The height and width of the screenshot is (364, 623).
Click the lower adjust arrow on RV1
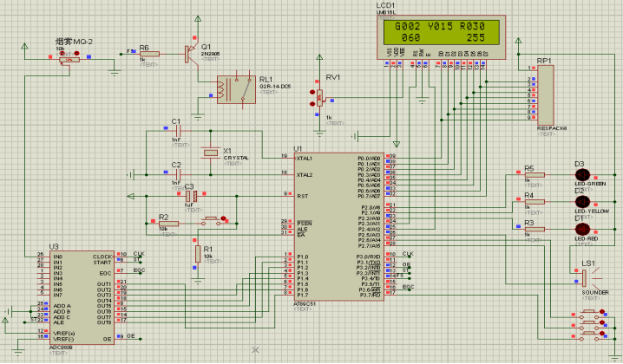point(312,104)
